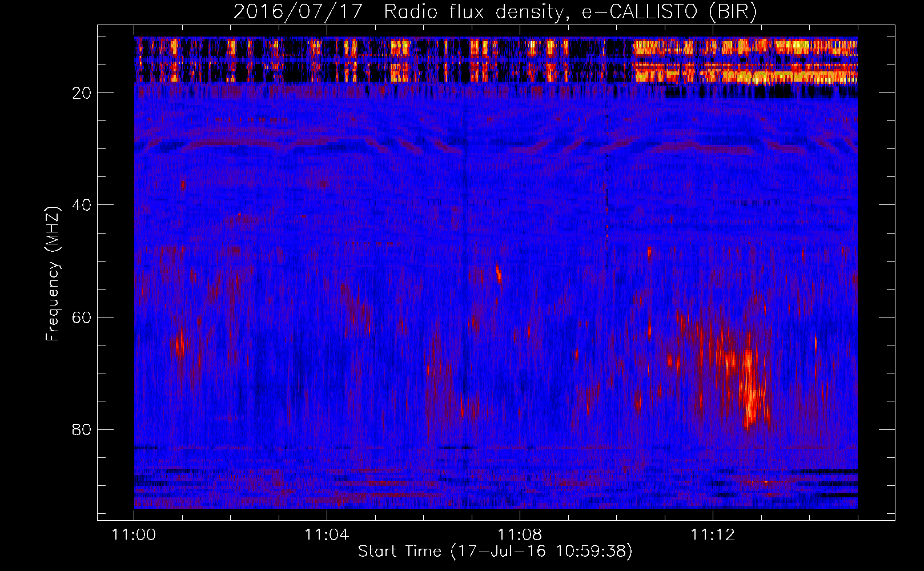Click the '11:00' time tick label
Image resolution: width=924 pixels, height=571 pixels.
134,535
